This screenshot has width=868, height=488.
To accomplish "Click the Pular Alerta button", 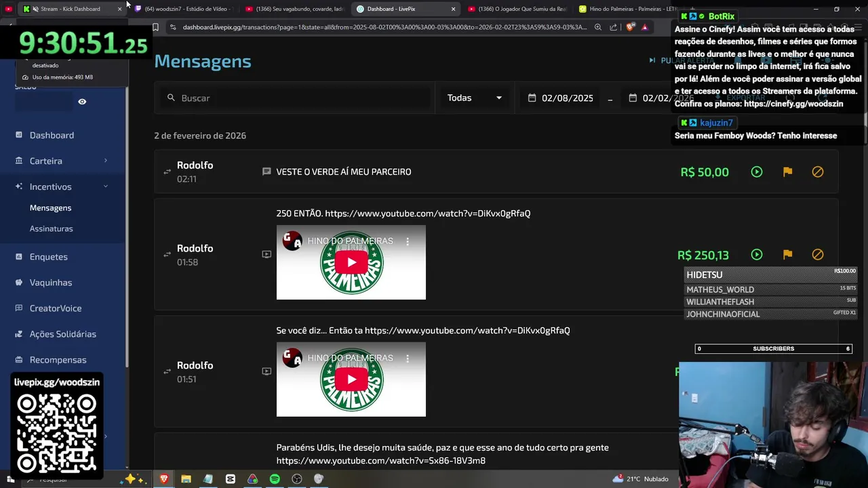I will [x=682, y=60].
